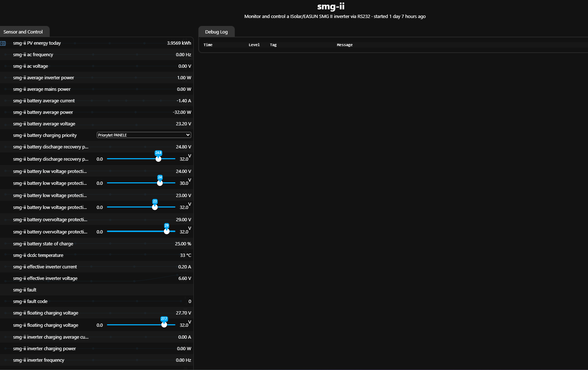Click the 24.00 V low voltage protection value
Viewport: 588px width, 370px height.
(183, 171)
